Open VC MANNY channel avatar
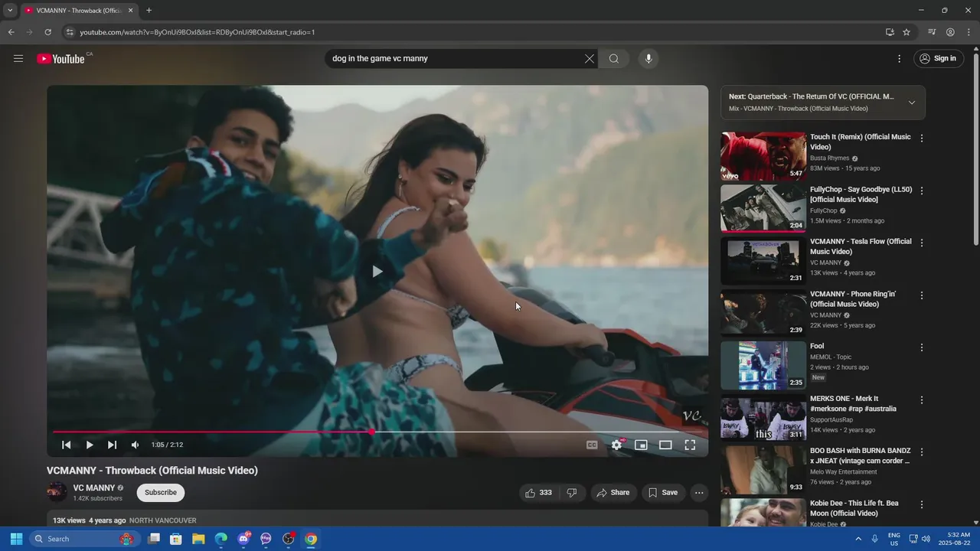This screenshot has height=551, width=980. tap(57, 492)
